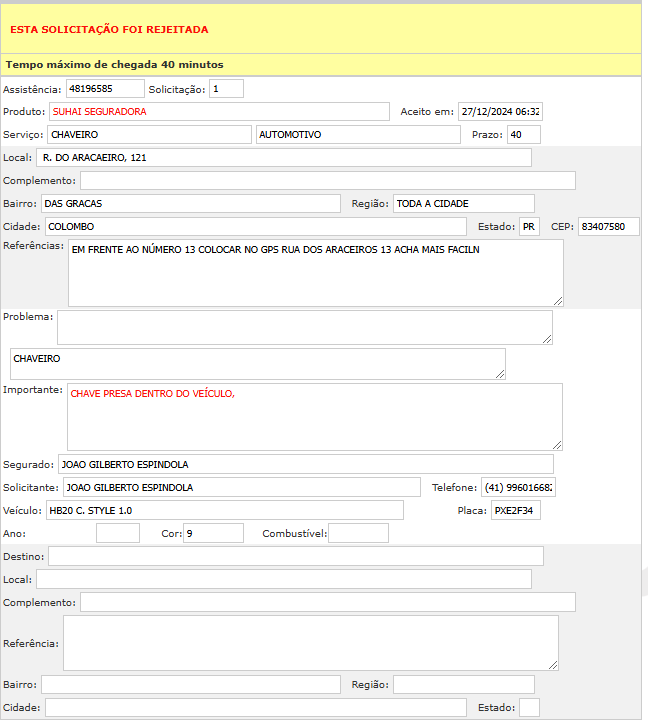Image resolution: width=648 pixels, height=727 pixels.
Task: Focus the Aceito em date field
Action: (x=500, y=111)
